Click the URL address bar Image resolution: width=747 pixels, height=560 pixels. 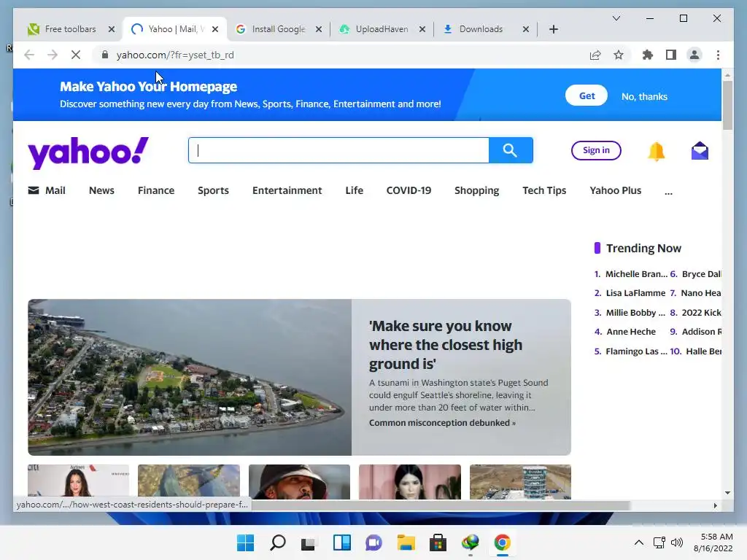tap(343, 55)
